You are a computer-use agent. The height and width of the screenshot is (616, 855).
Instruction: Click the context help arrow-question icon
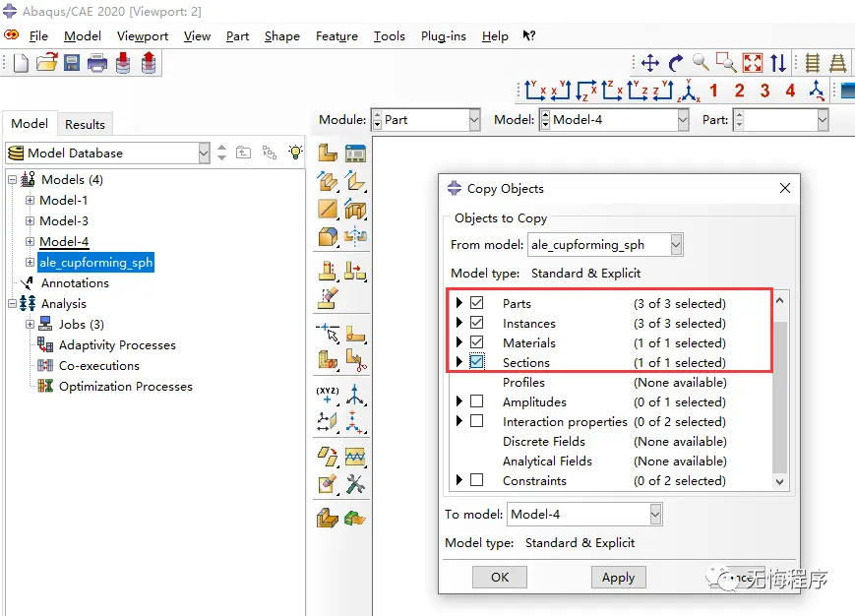tap(529, 36)
